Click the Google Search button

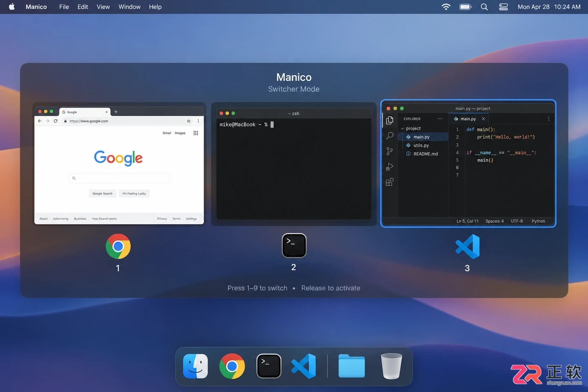point(102,194)
